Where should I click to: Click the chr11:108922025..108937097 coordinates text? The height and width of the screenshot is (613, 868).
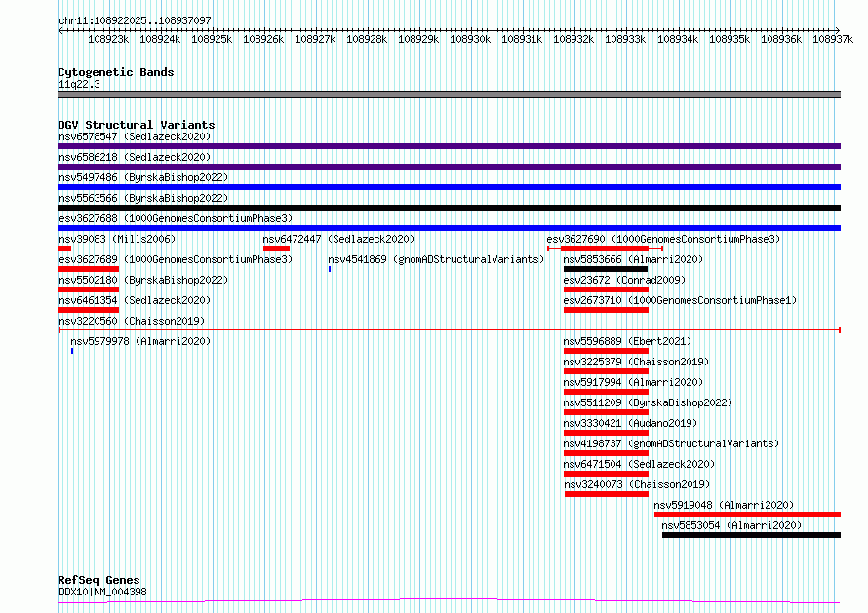click(x=135, y=20)
